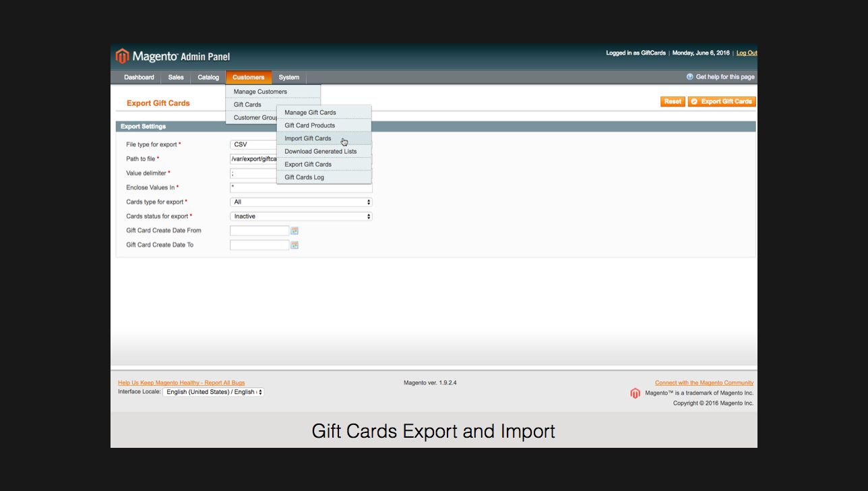Click the Log Out link
This screenshot has width=868, height=491.
746,53
